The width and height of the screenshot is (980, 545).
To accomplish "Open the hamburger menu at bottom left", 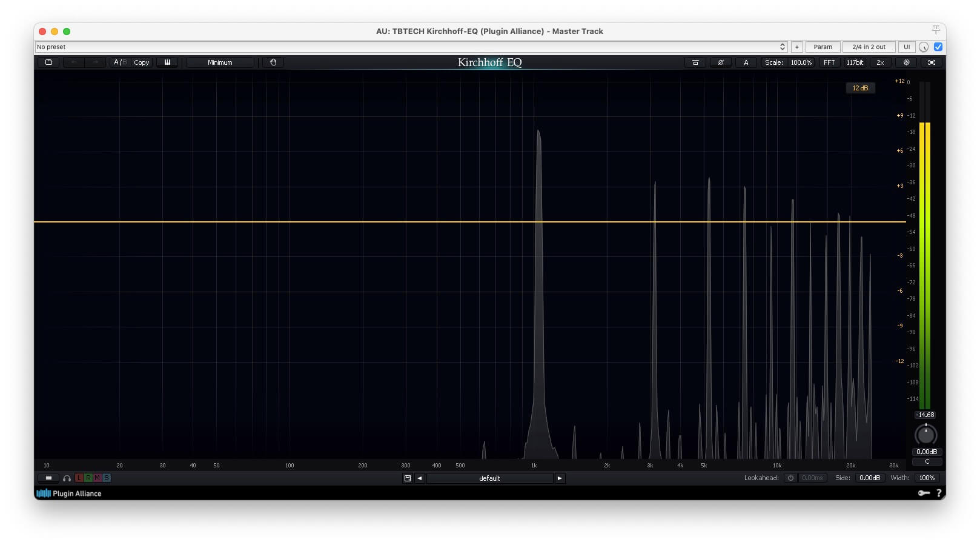I will pos(48,478).
